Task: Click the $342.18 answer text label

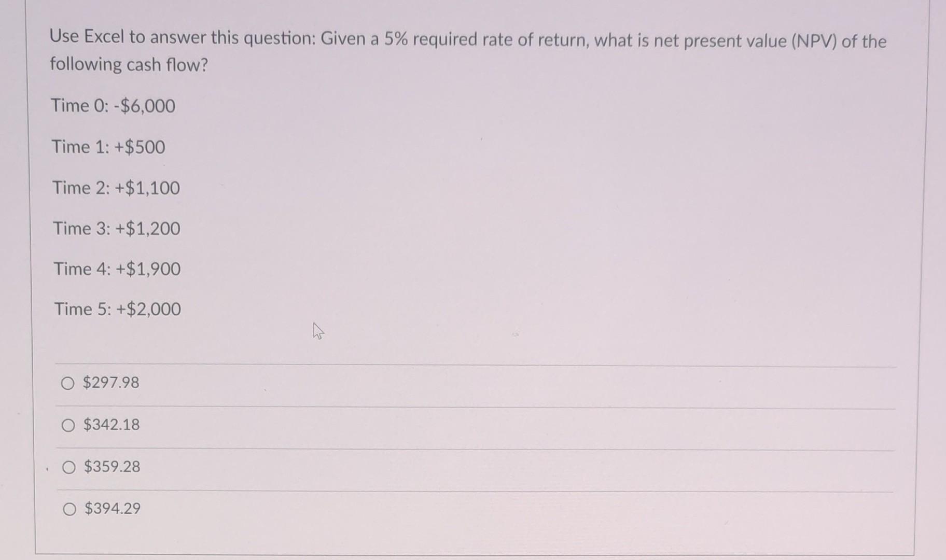Action: [x=110, y=426]
